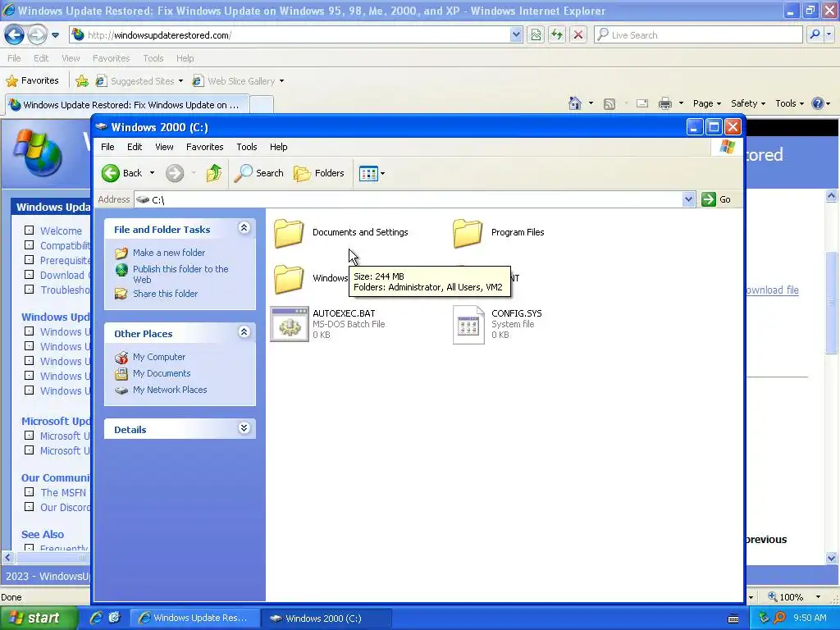The image size is (840, 630).
Task: Open Search in the Explorer toolbar
Action: pos(259,173)
